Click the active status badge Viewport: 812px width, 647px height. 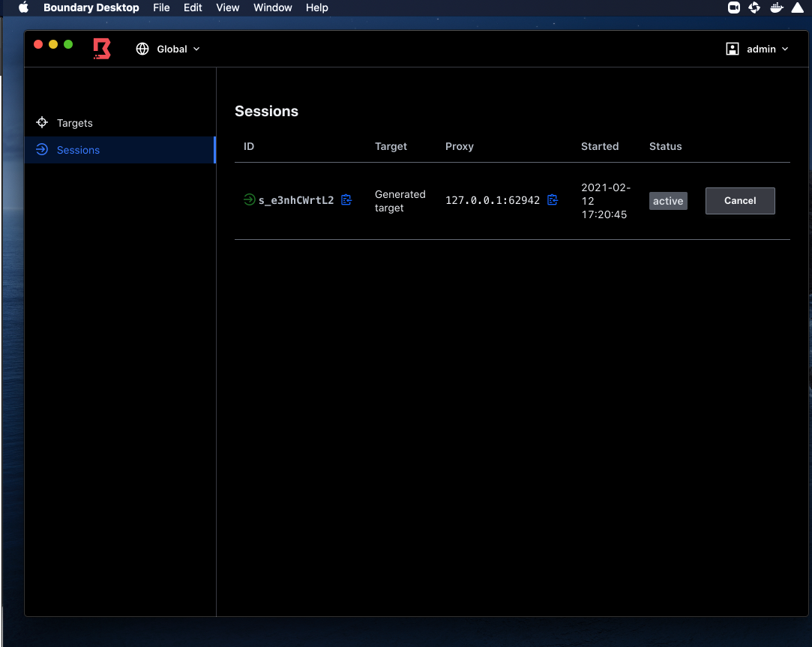[668, 201]
